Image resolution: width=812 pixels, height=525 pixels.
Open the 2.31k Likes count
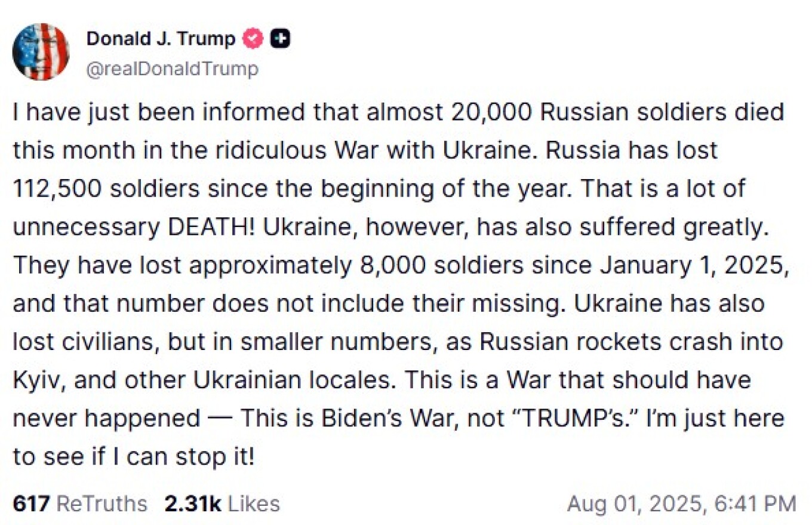192,503
